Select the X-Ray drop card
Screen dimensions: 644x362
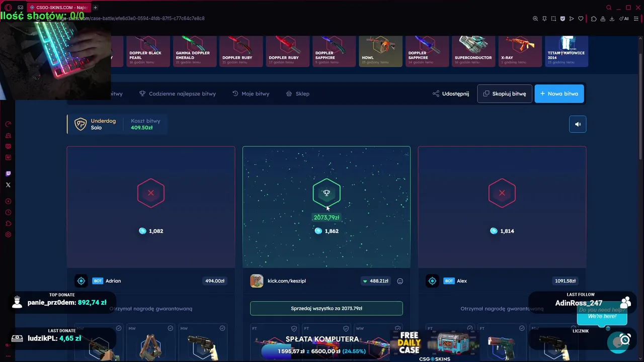(520, 51)
